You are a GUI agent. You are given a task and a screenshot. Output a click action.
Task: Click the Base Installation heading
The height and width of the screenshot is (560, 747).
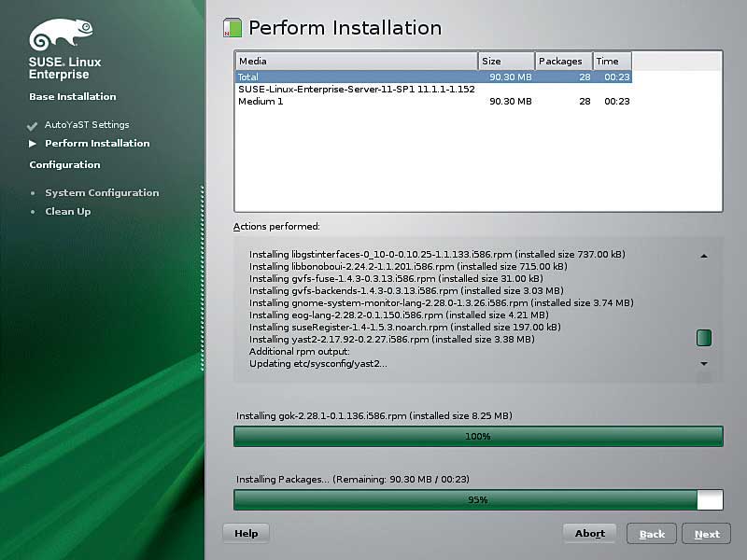coord(73,97)
